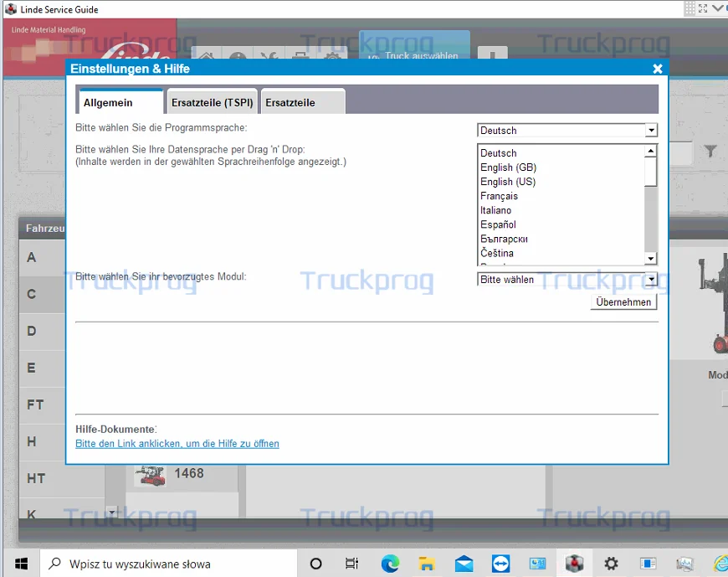
Task: Open the Windows Start menu
Action: click(22, 564)
